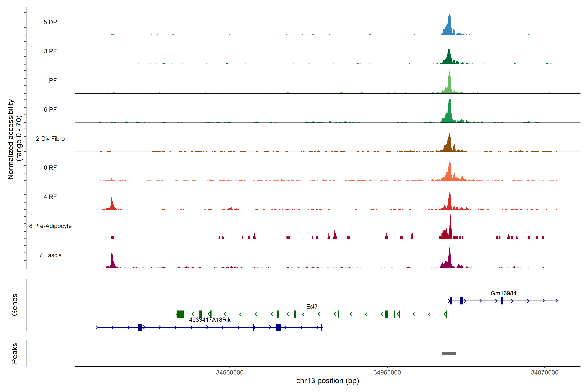Click the Genes track label
The image size is (588, 392).
[x=15, y=305]
